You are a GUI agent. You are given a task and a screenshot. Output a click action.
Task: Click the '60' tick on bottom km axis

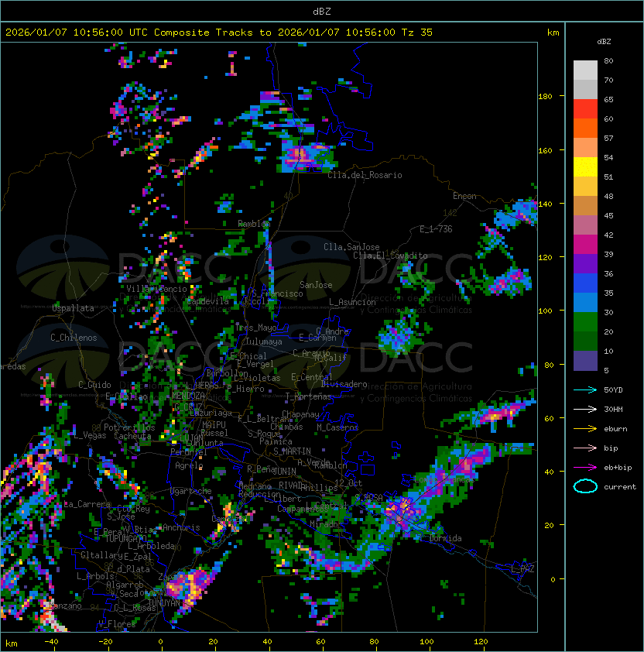click(320, 642)
